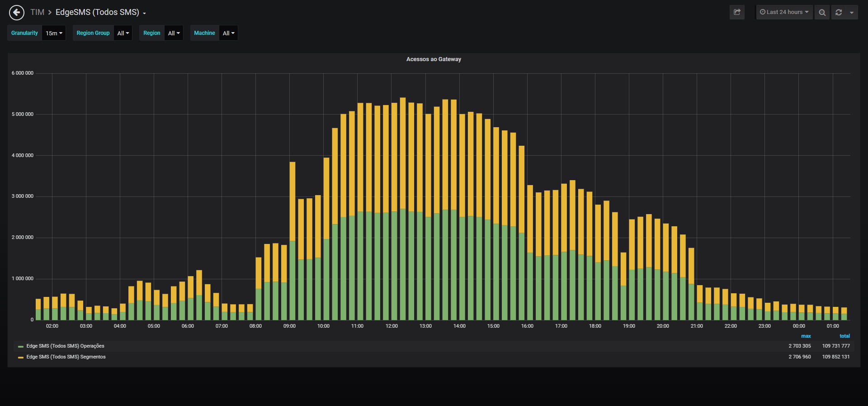Click the Segmentos max value 2 706 960
The image size is (868, 406).
[800, 357]
